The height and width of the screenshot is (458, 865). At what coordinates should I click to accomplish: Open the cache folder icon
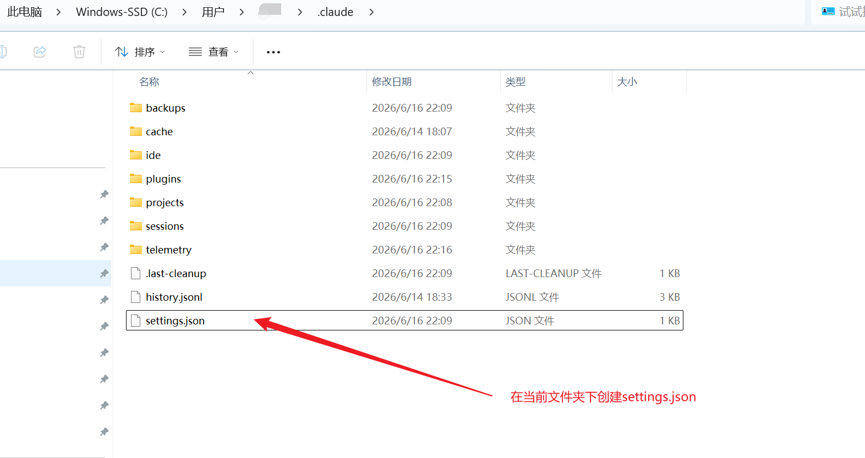click(136, 131)
